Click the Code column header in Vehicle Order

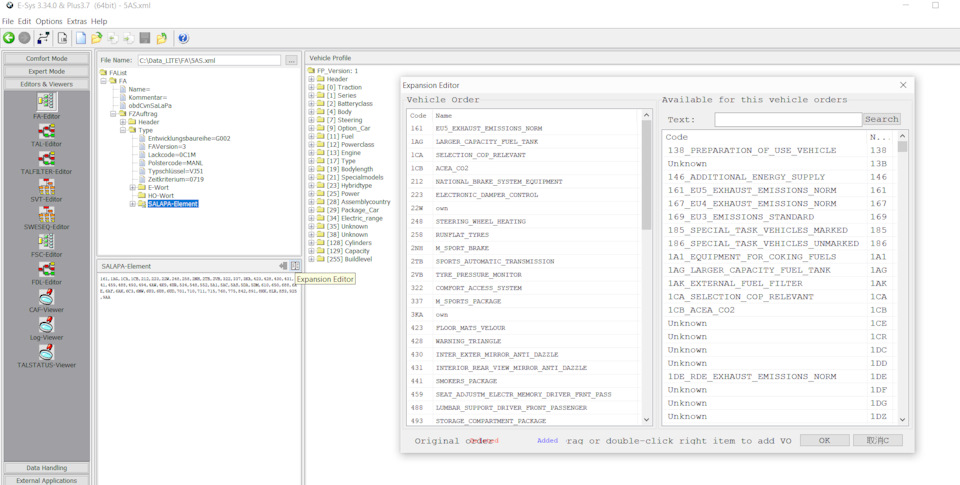point(419,115)
